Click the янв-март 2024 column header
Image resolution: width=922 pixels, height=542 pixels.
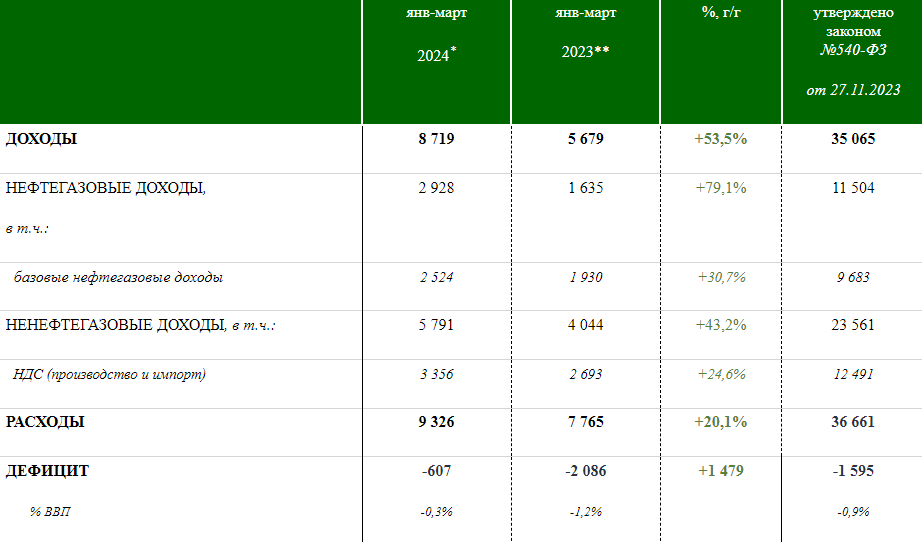coord(436,35)
